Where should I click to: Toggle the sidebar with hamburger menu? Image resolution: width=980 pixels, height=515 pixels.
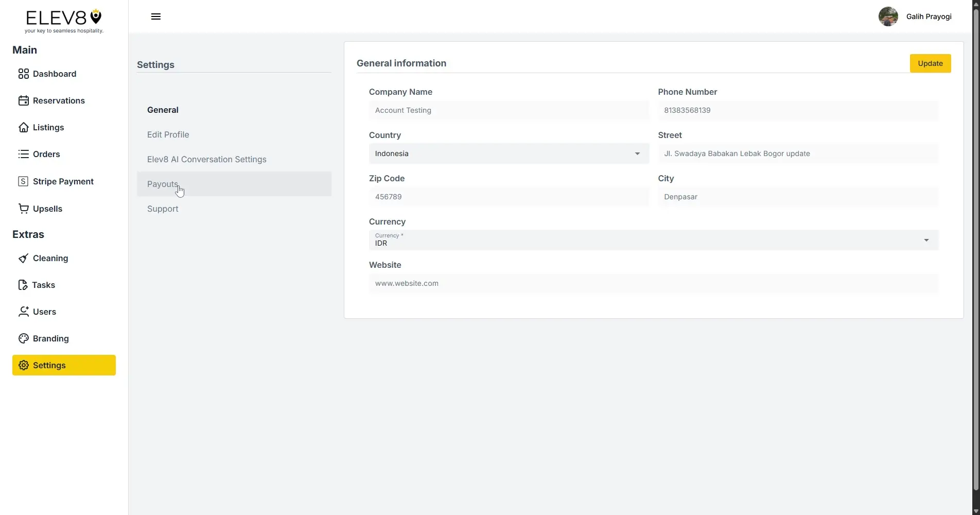point(155,16)
